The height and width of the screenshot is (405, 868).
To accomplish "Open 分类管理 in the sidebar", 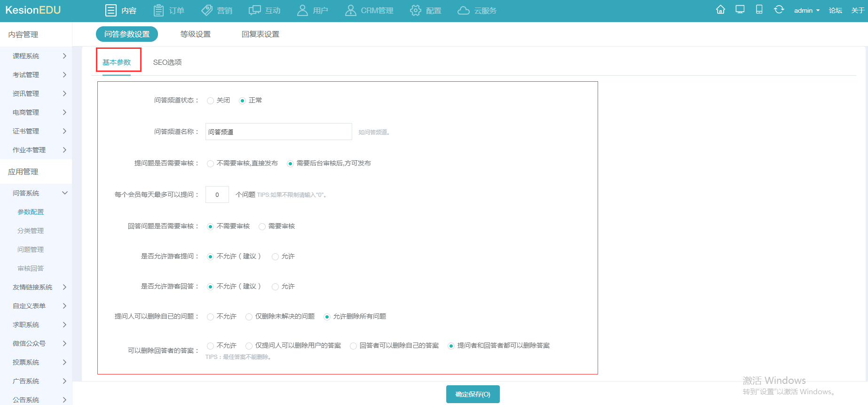I will 31,231.
